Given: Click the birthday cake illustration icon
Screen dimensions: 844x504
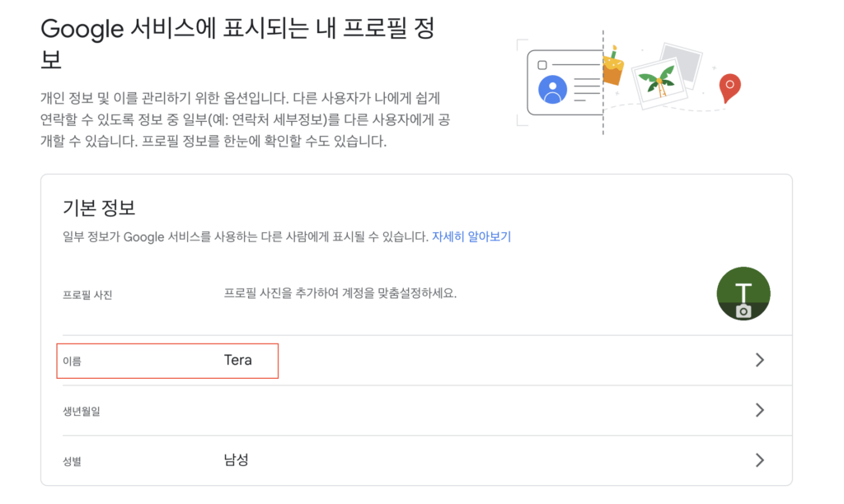Looking at the screenshot, I should 612,68.
